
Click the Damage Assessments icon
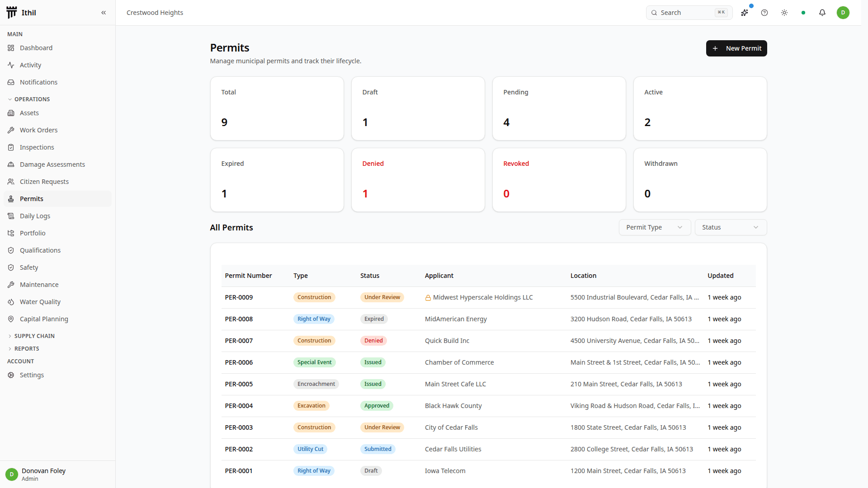pos(11,164)
